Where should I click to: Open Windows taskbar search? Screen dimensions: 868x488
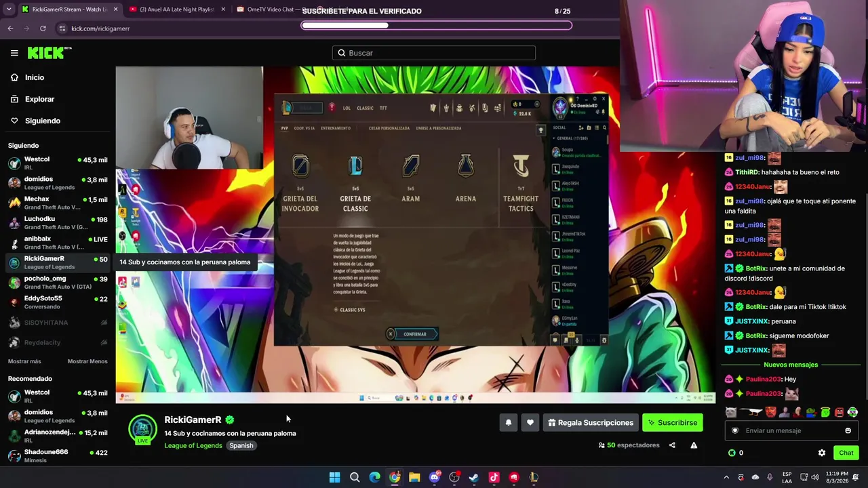[x=355, y=477]
